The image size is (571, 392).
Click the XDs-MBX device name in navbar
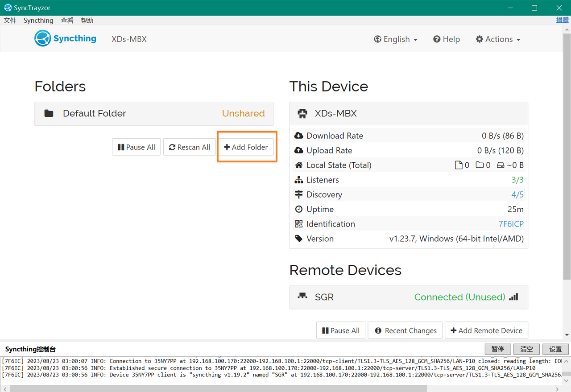(129, 39)
